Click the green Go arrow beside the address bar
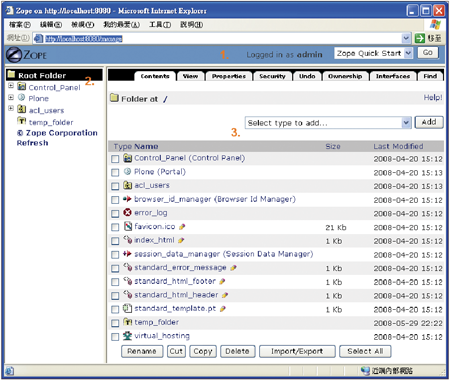The height and width of the screenshot is (380, 450). click(x=420, y=38)
